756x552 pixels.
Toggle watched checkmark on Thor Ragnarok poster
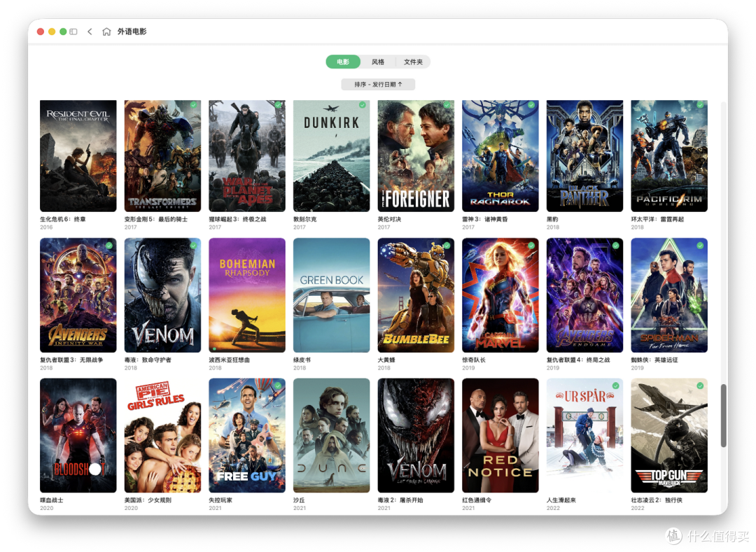(531, 104)
